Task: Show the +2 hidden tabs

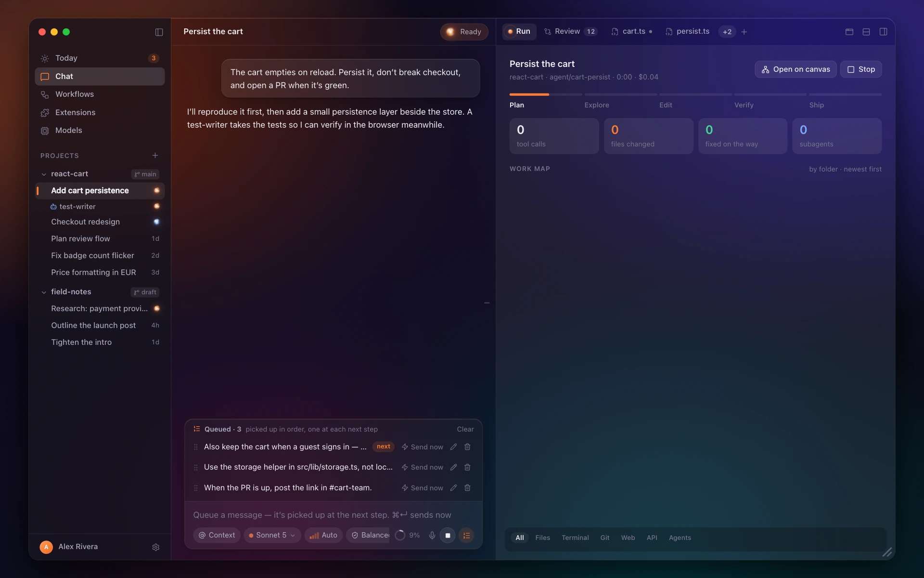Action: 727,32
